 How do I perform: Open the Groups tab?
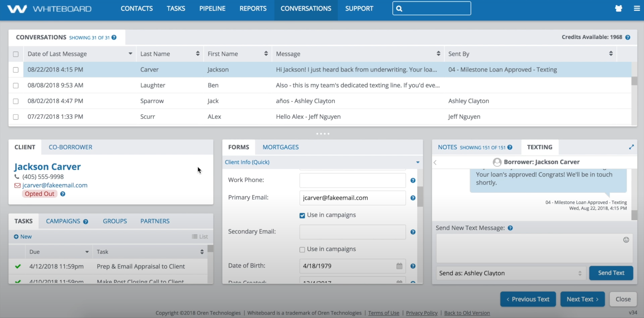pos(115,221)
